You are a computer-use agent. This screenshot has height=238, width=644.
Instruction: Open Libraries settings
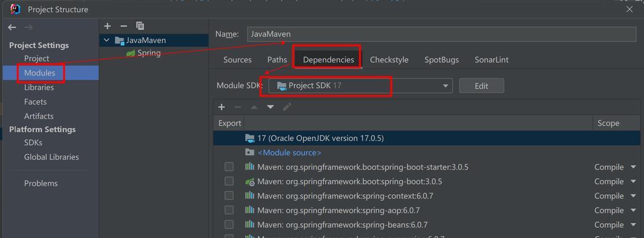pos(39,87)
